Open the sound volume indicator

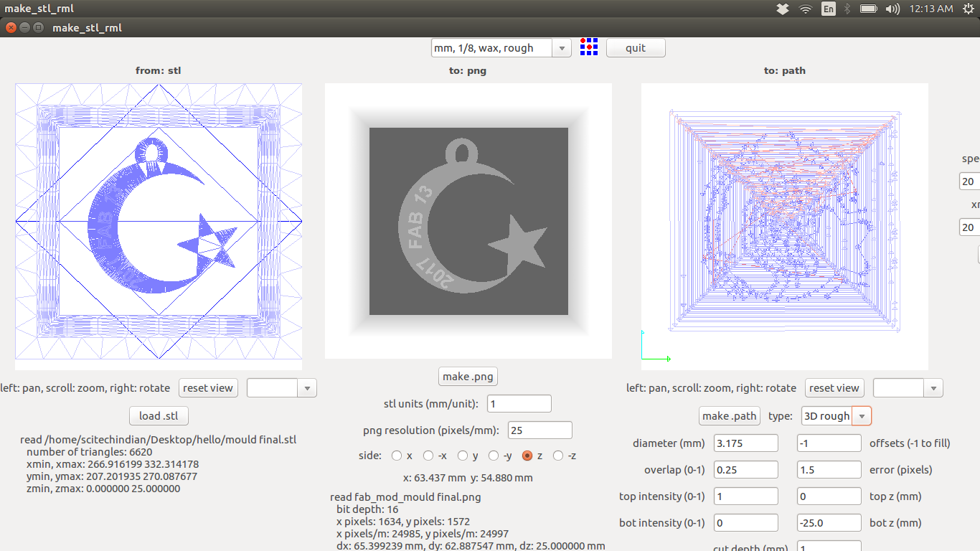pos(892,9)
